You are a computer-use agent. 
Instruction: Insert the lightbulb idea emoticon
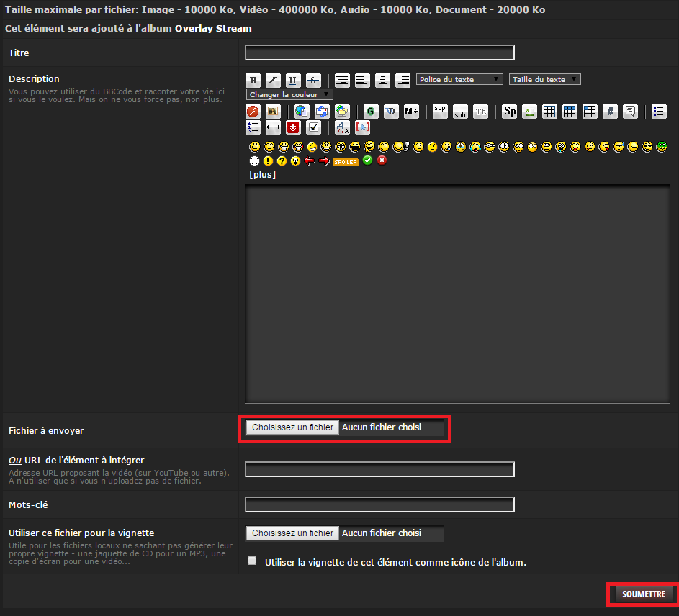(x=296, y=161)
